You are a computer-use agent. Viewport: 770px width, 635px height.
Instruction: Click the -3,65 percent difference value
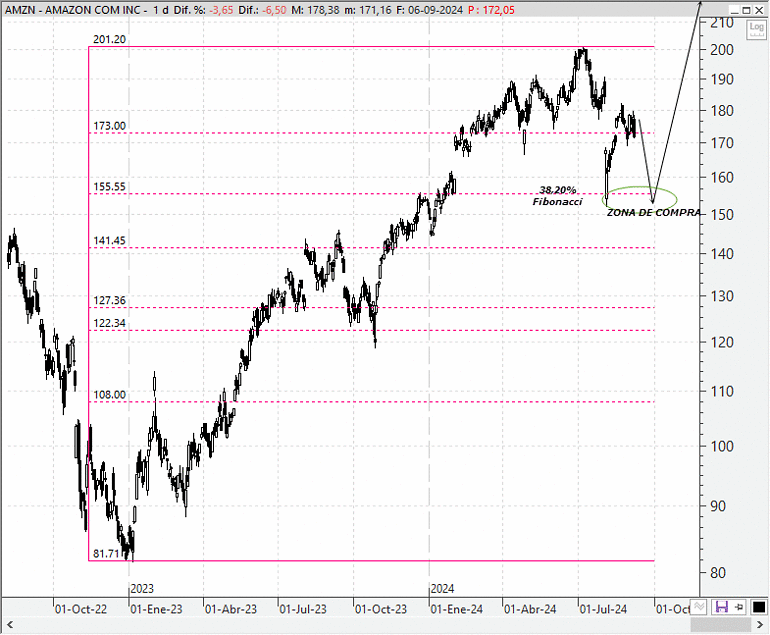pyautogui.click(x=221, y=10)
